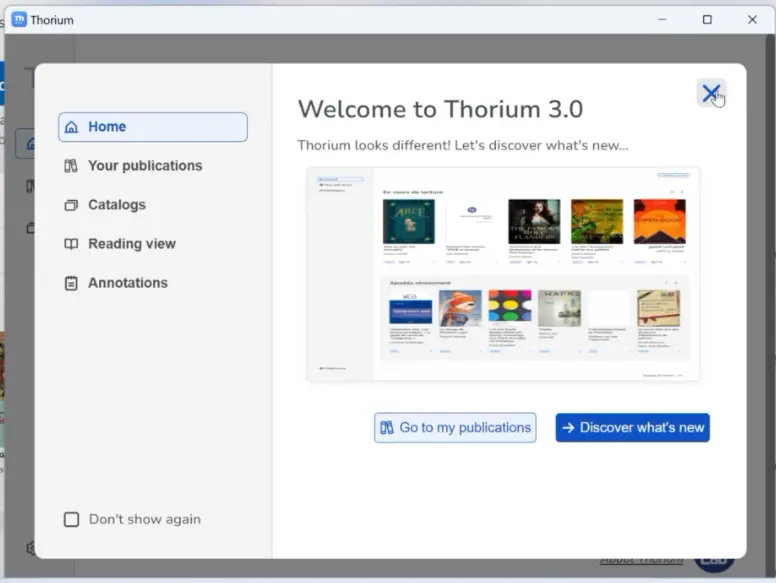
Task: Click the Home house icon
Action: (71, 127)
